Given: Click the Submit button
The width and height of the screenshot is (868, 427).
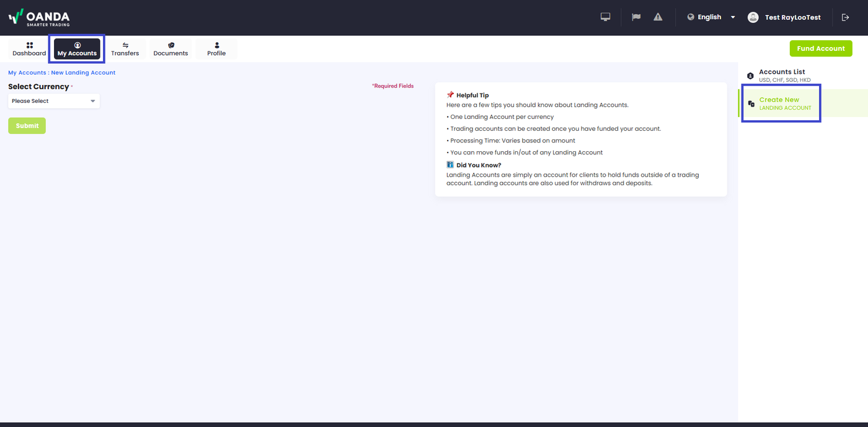Looking at the screenshot, I should 27,126.
